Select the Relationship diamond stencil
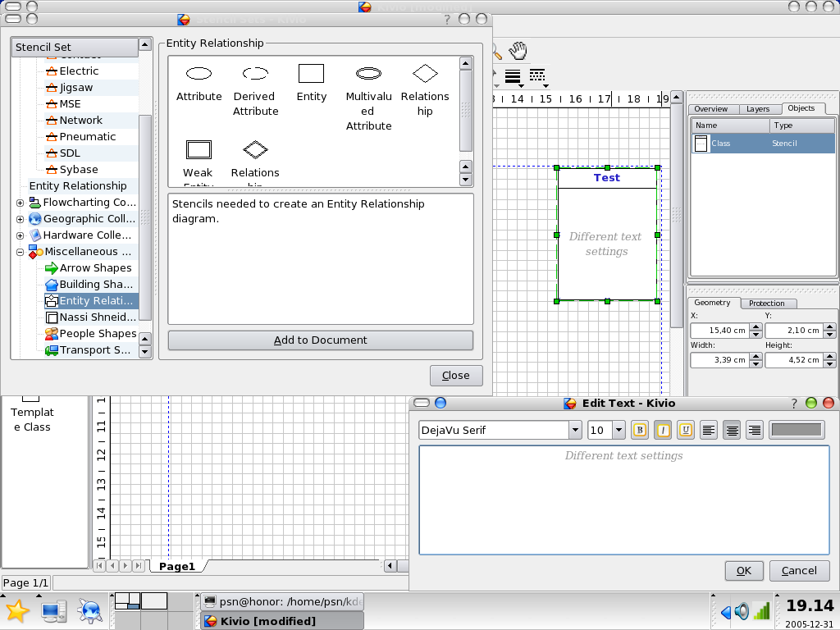The image size is (840, 630). pos(426,90)
